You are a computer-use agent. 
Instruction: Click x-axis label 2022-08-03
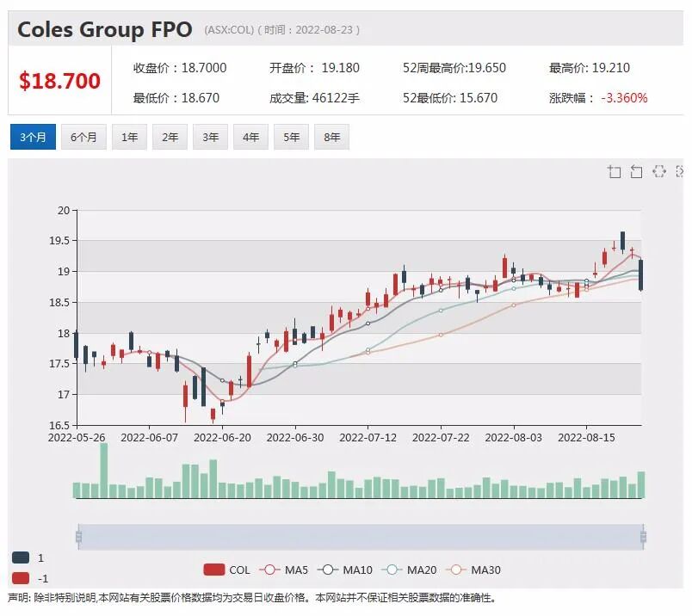click(513, 437)
